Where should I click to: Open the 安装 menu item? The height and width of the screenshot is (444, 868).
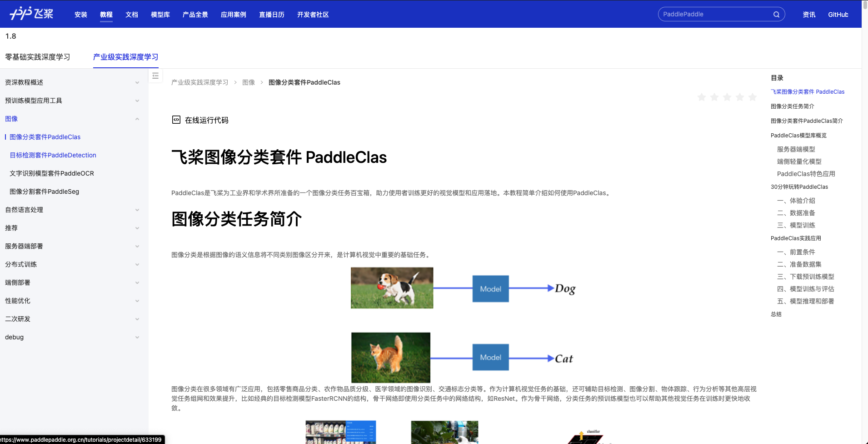point(81,15)
